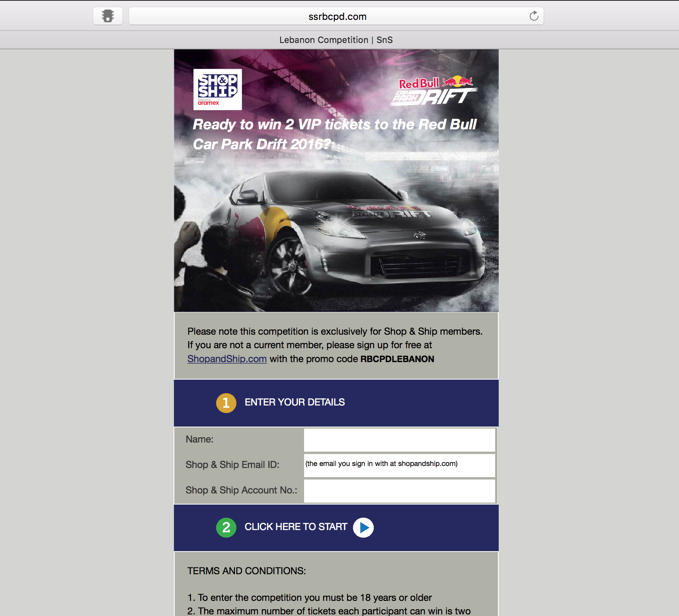Click the Shop & Ship aramex logo
Image resolution: width=679 pixels, height=616 pixels.
click(218, 90)
